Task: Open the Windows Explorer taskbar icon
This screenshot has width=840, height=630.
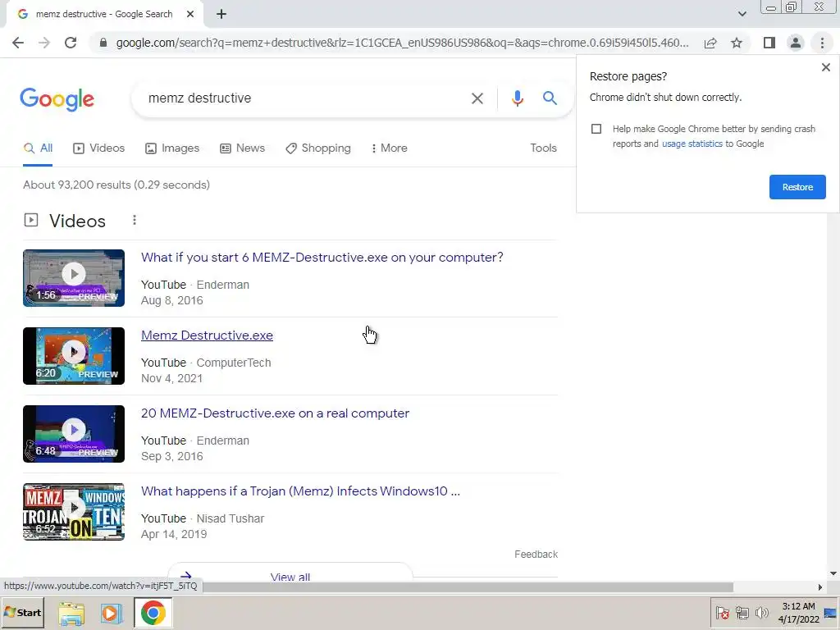Action: click(x=71, y=614)
